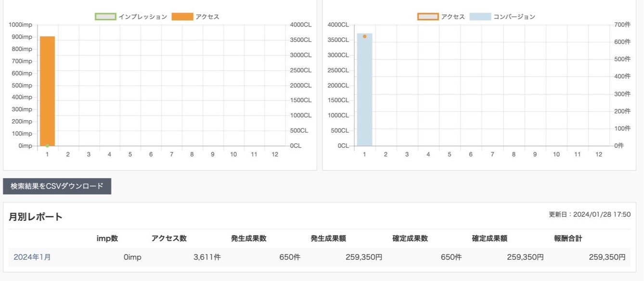Click the 報酬合計 column header

click(568, 239)
